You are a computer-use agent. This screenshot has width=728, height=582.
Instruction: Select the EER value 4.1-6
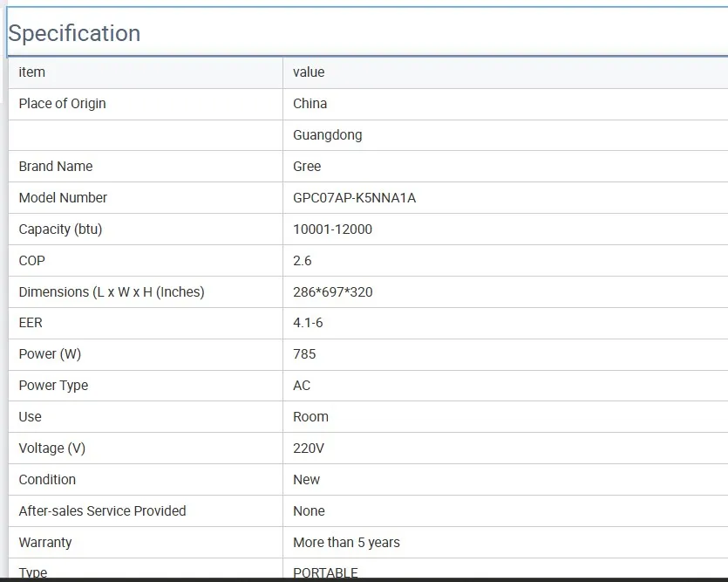[309, 323]
